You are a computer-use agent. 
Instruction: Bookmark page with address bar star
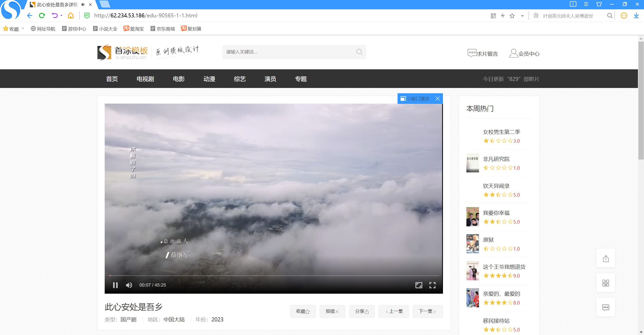pos(512,16)
